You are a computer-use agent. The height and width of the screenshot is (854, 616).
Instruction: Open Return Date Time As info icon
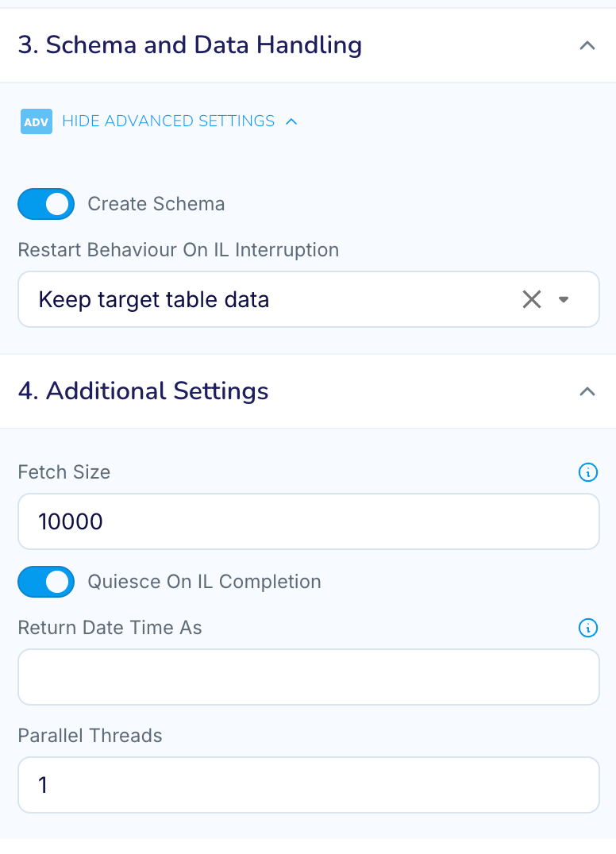tap(587, 628)
